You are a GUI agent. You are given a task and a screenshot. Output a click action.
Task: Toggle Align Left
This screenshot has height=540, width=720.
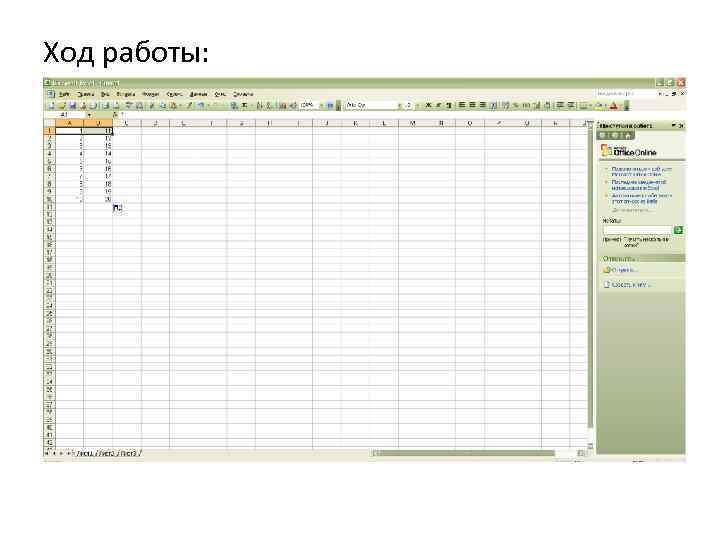461,105
